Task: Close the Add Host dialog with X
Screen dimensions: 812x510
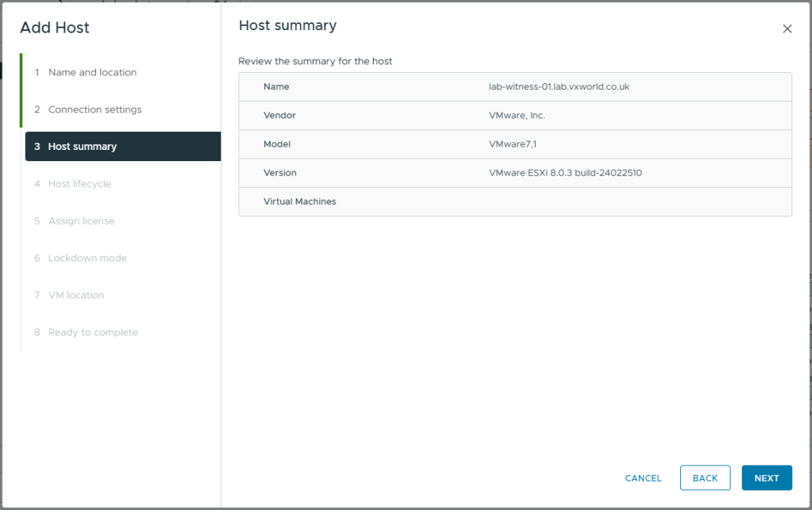Action: (x=787, y=29)
